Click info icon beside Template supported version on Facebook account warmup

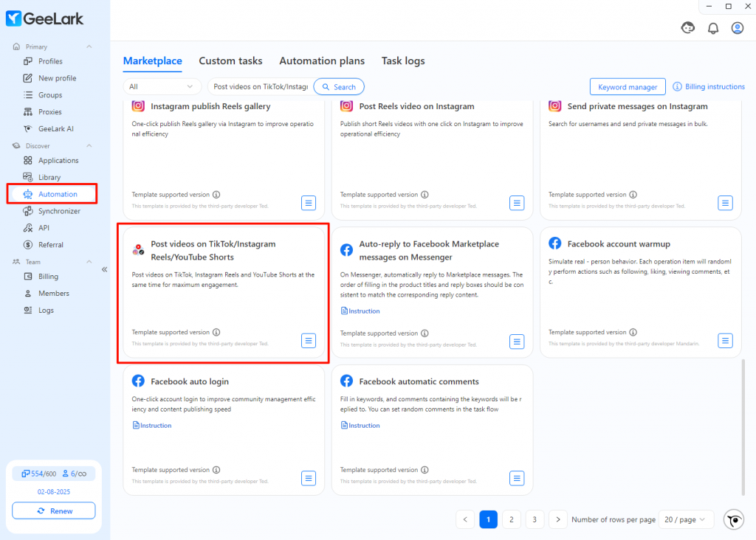[633, 332]
